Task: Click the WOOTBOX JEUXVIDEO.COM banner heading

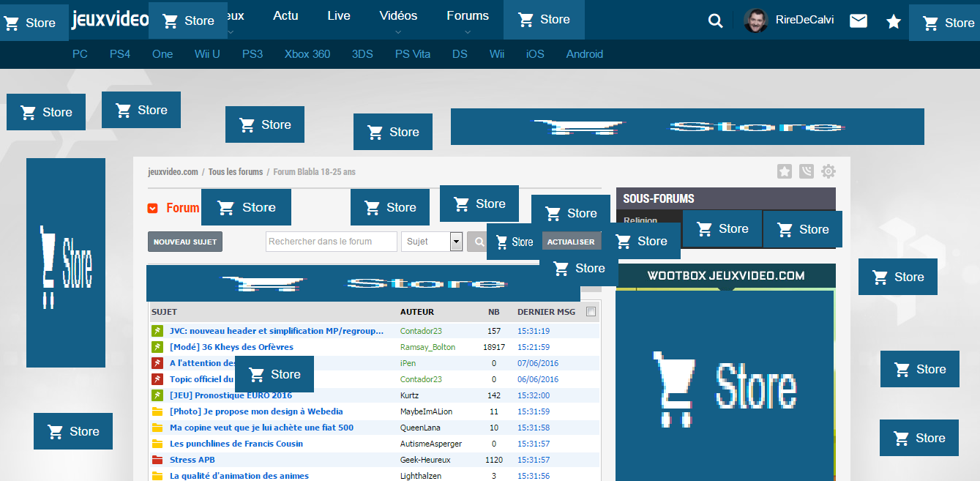Action: point(725,276)
